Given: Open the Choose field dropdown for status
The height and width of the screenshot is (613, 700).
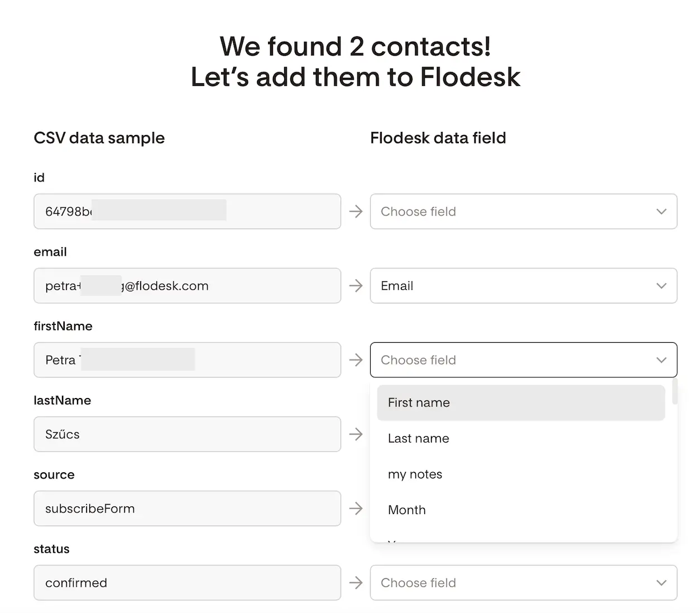Looking at the screenshot, I should click(523, 582).
